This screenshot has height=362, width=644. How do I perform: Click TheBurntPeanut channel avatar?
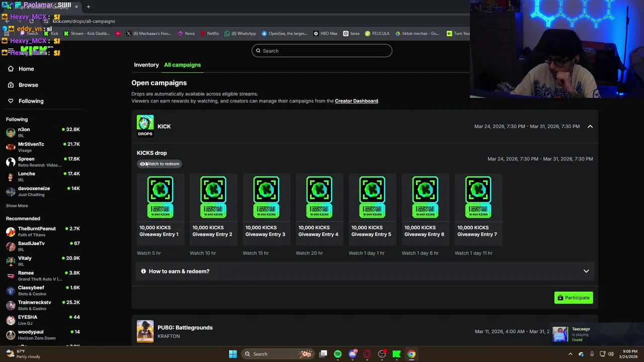[x=11, y=232]
